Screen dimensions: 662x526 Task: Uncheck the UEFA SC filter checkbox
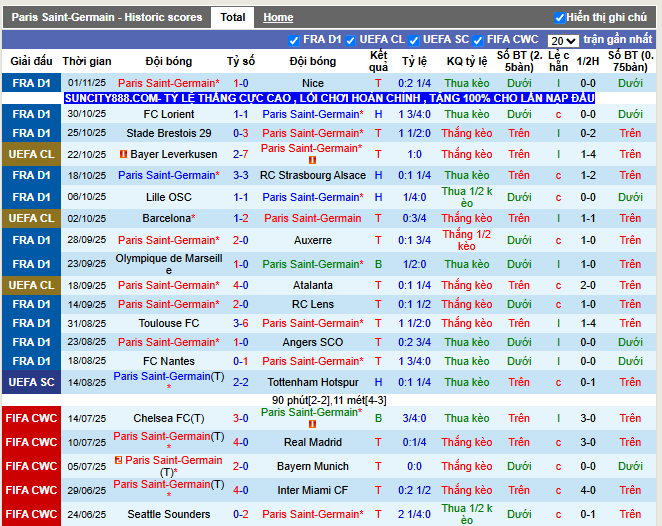coord(414,41)
